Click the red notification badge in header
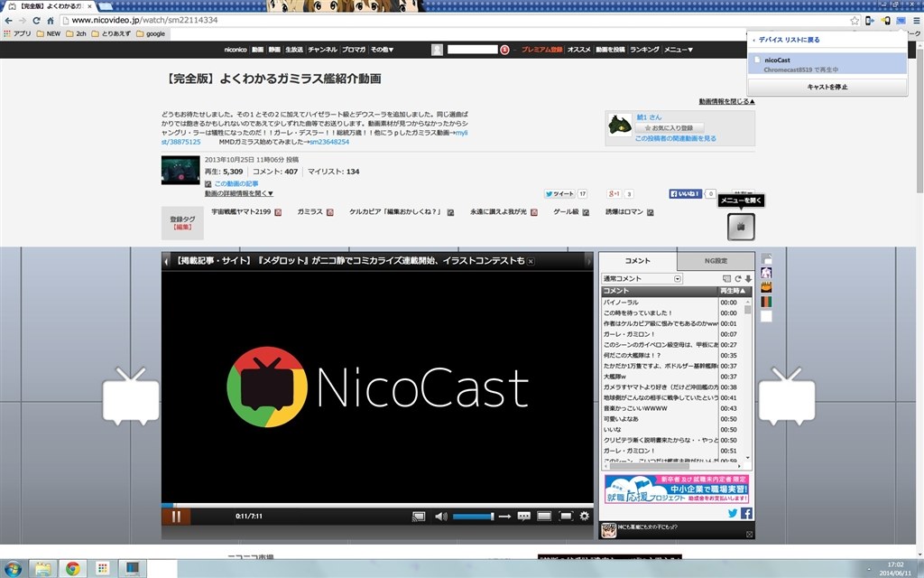This screenshot has height=578, width=924. click(504, 51)
